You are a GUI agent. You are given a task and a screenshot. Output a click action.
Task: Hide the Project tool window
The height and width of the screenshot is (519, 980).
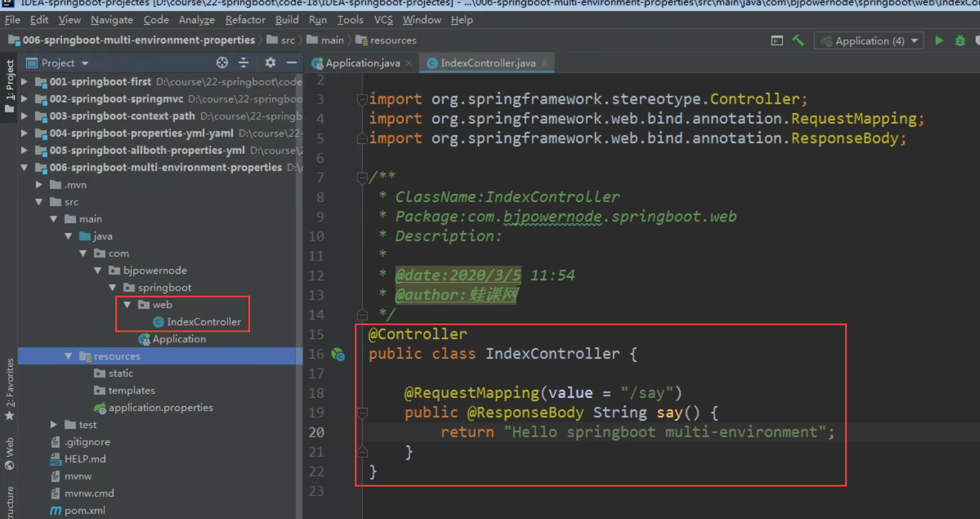click(292, 62)
